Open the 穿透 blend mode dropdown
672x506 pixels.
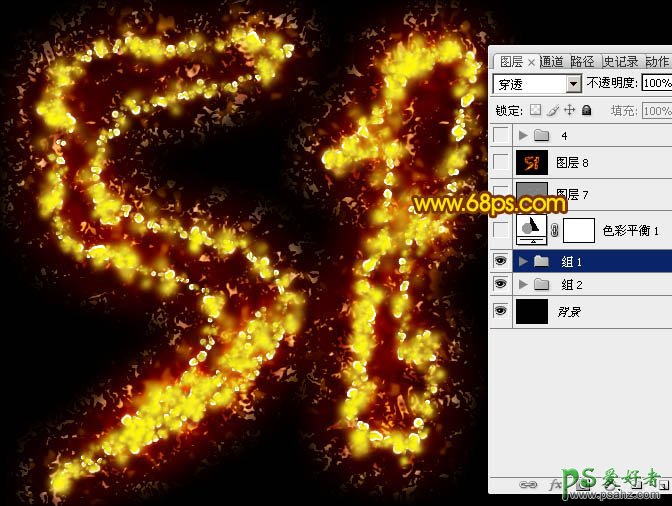(573, 84)
